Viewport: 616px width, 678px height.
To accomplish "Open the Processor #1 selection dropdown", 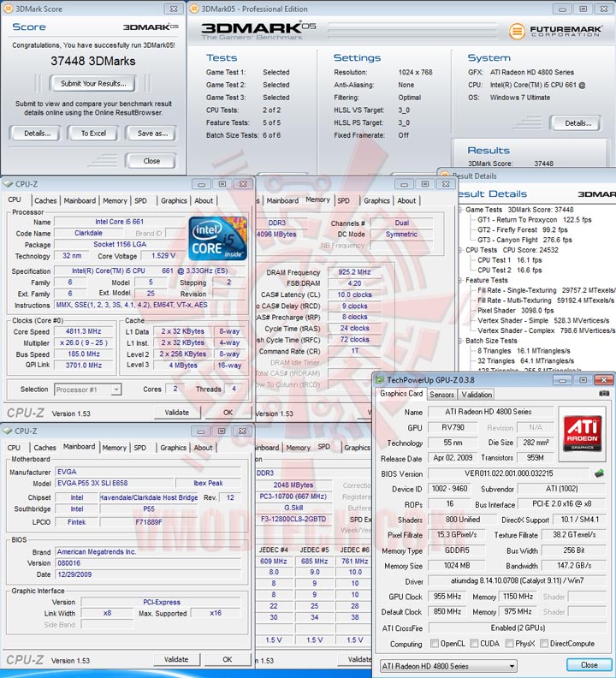I will point(115,390).
